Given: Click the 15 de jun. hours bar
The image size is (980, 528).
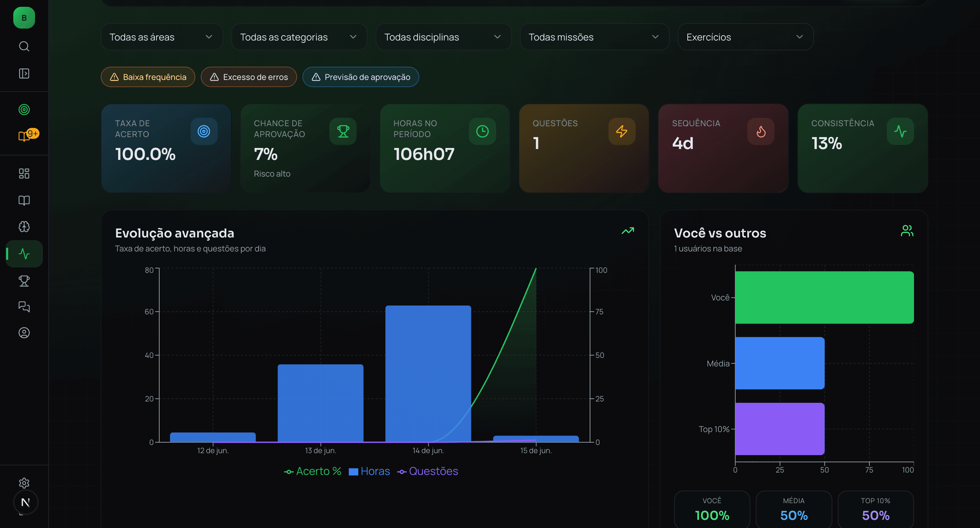Looking at the screenshot, I should pos(536,439).
